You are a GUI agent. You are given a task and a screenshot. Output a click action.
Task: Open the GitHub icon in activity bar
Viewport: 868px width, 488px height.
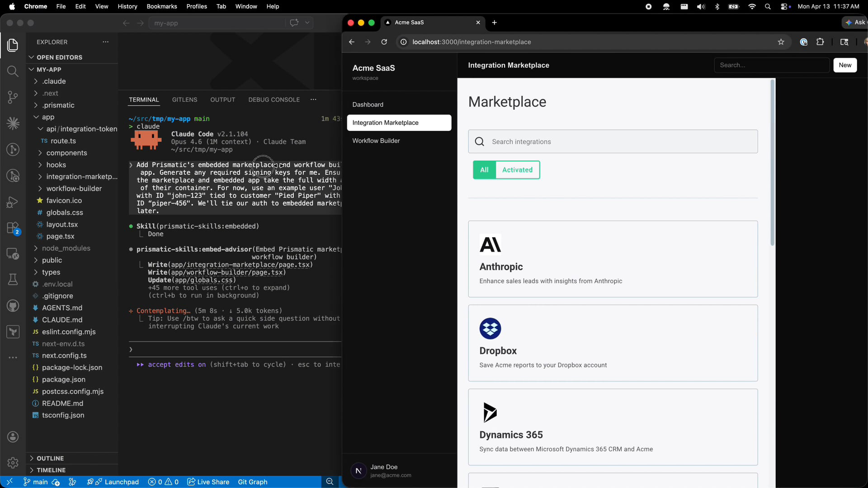click(13, 306)
